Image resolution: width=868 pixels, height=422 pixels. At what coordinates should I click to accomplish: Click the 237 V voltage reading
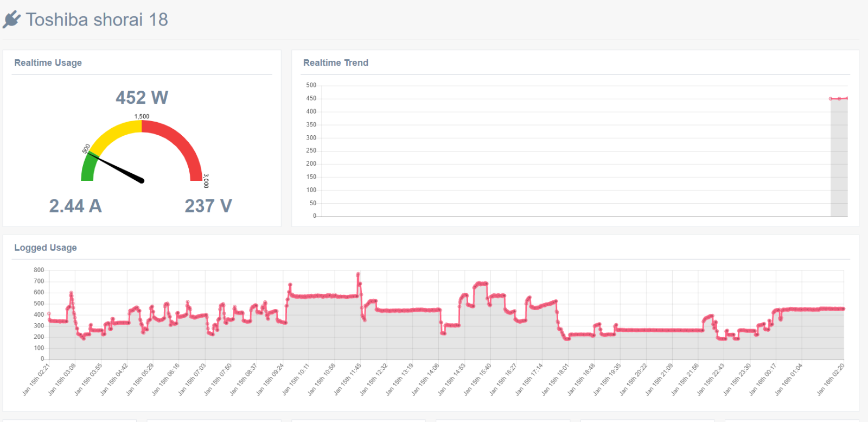[208, 206]
